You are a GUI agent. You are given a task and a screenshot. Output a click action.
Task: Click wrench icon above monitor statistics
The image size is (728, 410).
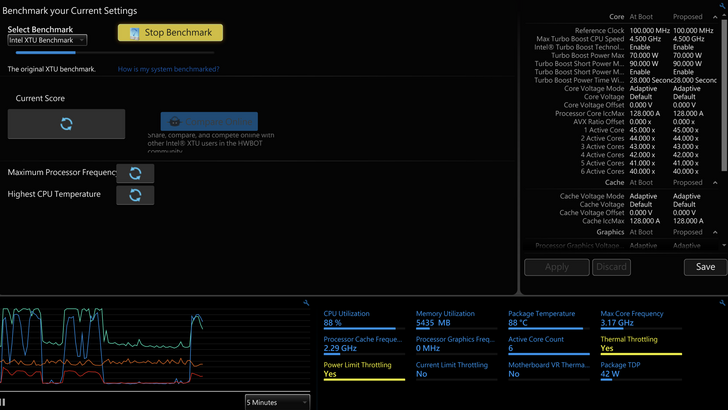(x=722, y=302)
